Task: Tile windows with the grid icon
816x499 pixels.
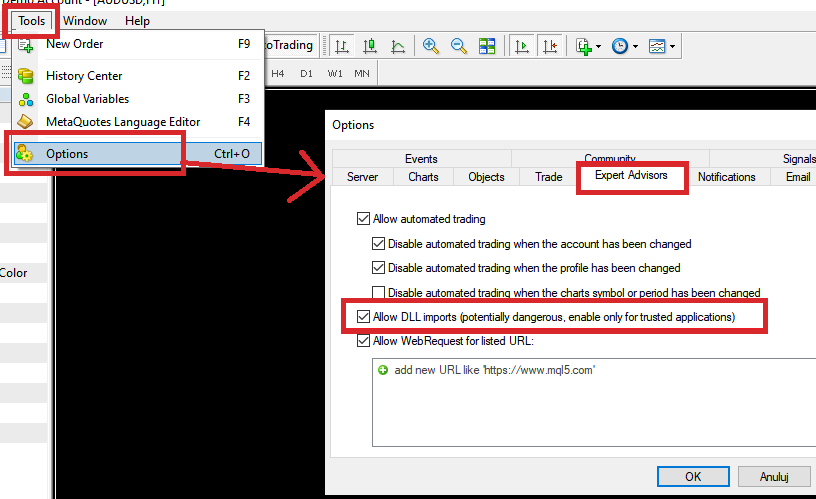Action: 487,46
